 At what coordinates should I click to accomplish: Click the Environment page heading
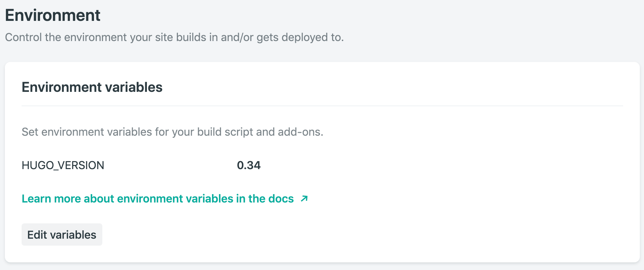(x=53, y=15)
